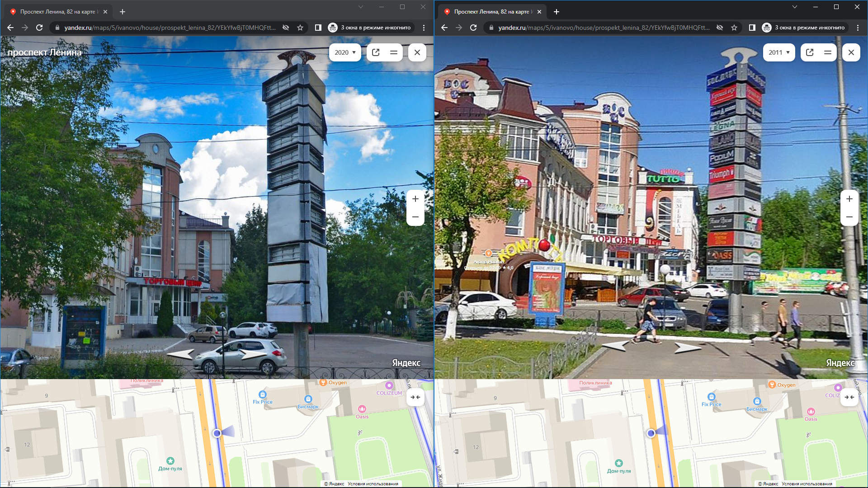Click tracking protection eye icon in right window
The width and height of the screenshot is (868, 488).
(720, 28)
